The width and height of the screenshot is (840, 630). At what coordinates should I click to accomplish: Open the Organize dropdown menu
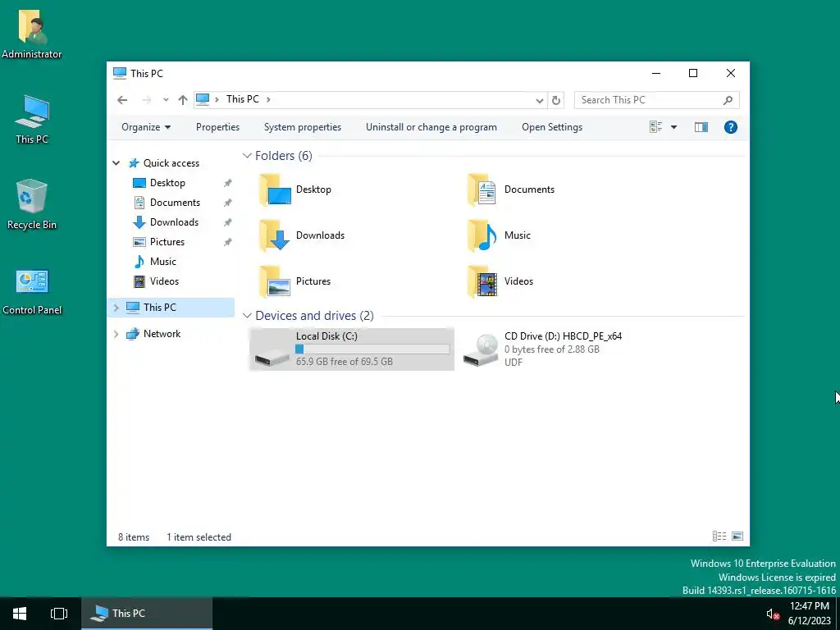click(x=146, y=127)
